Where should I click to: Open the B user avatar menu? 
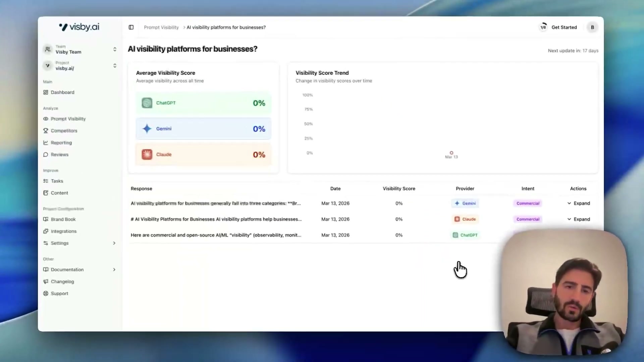592,27
